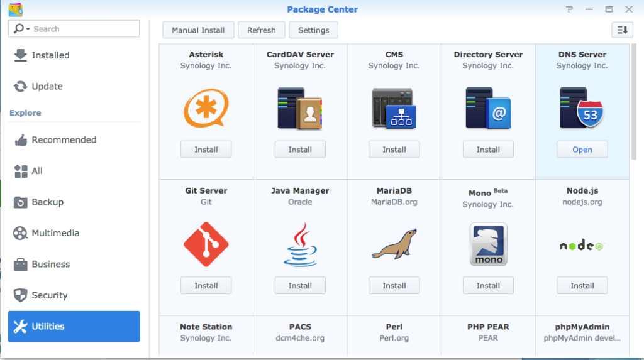Screen dimensions: 644x360
Task: Install the Git Server package
Action: pyautogui.click(x=206, y=286)
